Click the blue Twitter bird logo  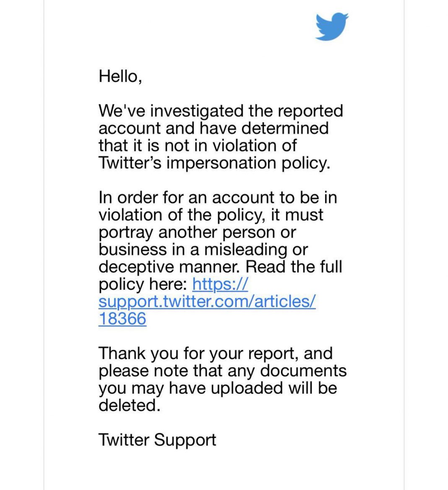pyautogui.click(x=331, y=26)
